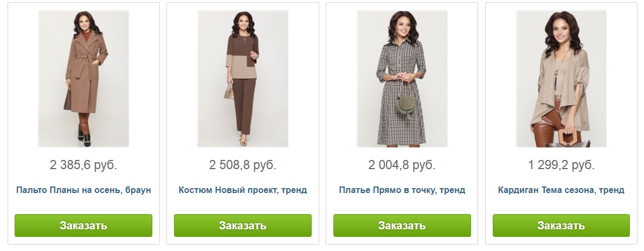This screenshot has width=644, height=251.
Task: Open link Платье Прямо в точку, тренд
Action: click(x=402, y=190)
